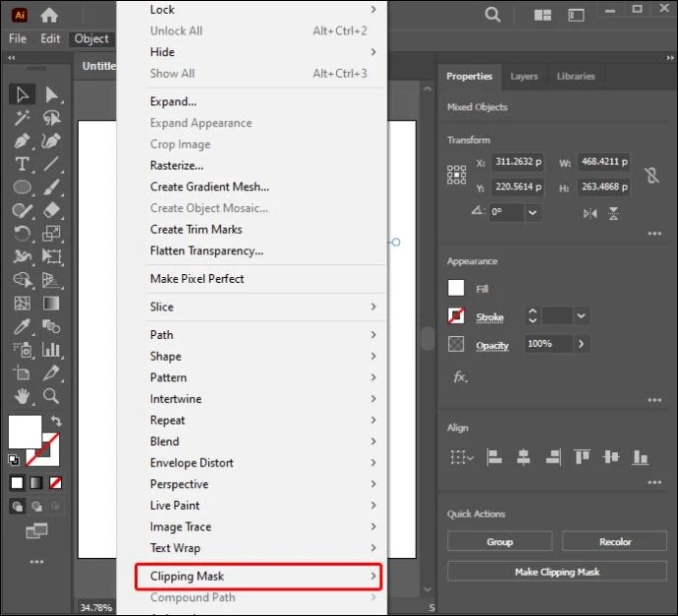
Task: Switch to the Libraries tab
Action: click(x=576, y=77)
